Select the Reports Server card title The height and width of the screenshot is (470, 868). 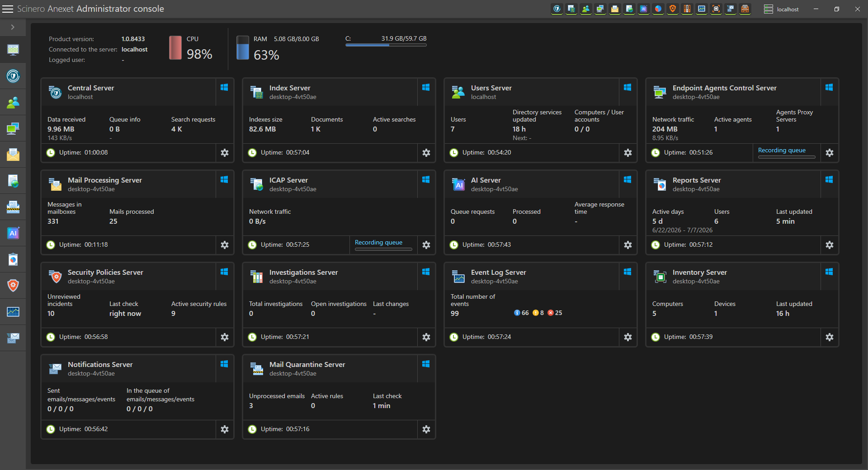(697, 180)
